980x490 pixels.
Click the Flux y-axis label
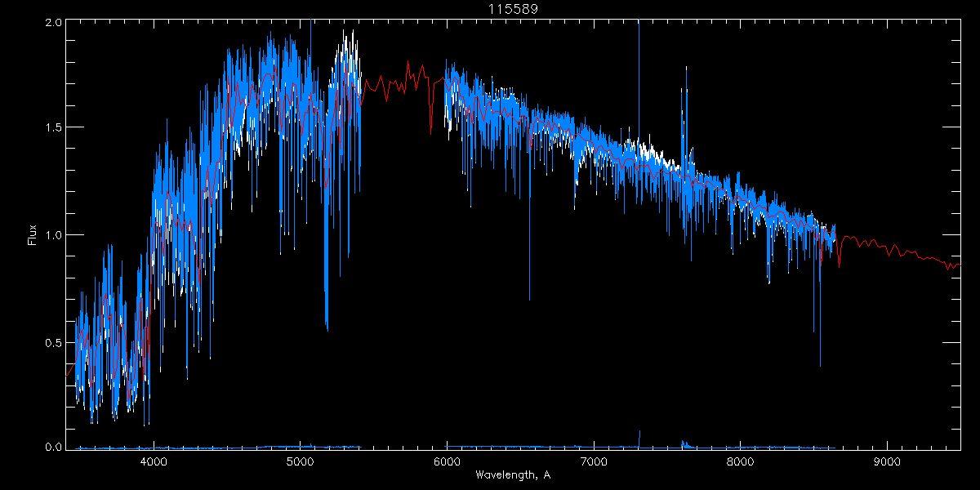point(33,234)
